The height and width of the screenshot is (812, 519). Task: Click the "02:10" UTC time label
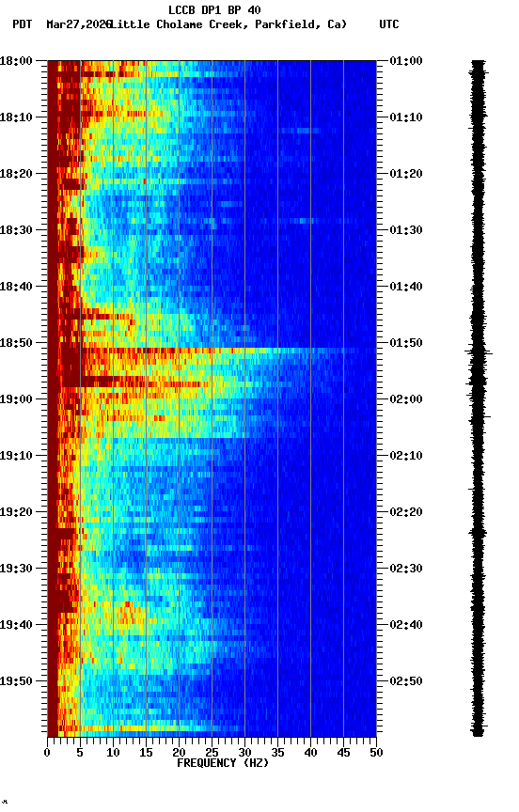406,456
